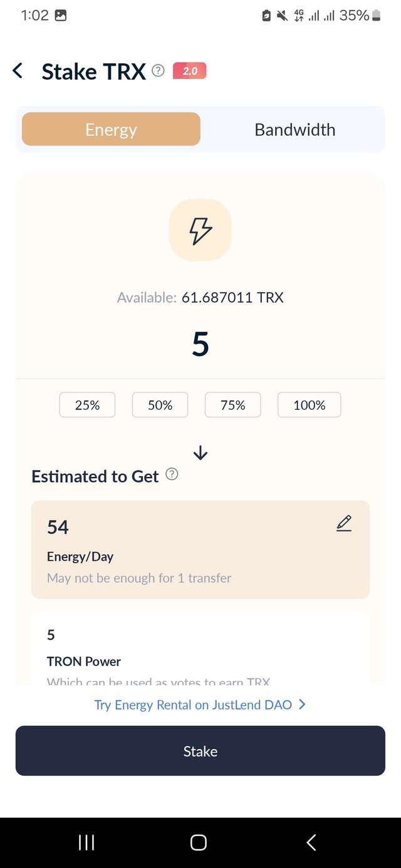Screen dimensions: 401x868
Task: Tap the stake amount field showing 5
Action: point(200,344)
